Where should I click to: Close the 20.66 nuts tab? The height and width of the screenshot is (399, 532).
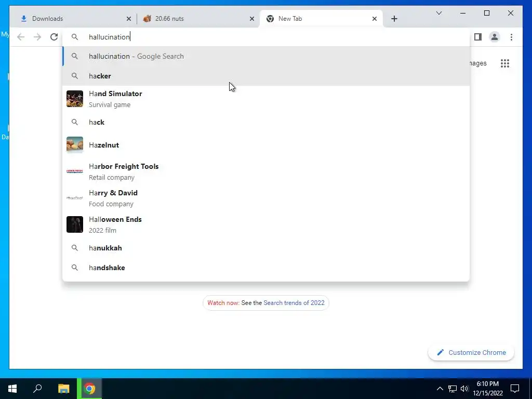(x=252, y=19)
